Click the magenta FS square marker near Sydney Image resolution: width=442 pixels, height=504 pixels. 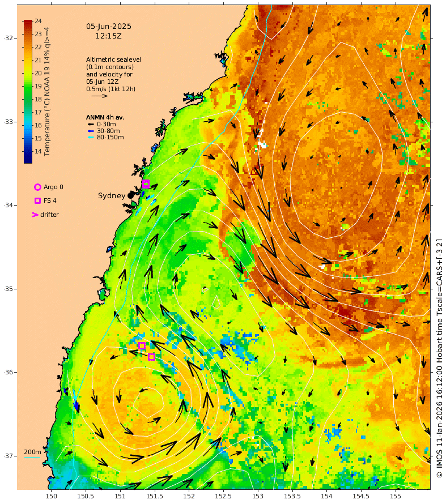click(x=146, y=184)
